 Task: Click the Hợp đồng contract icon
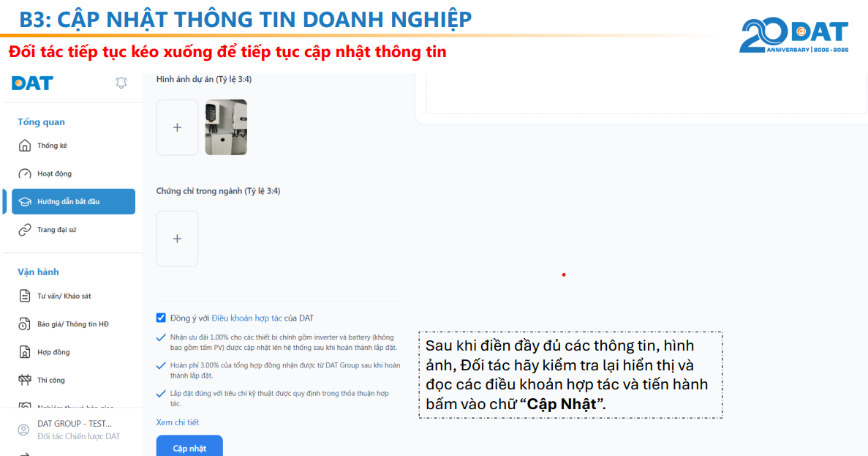click(24, 352)
